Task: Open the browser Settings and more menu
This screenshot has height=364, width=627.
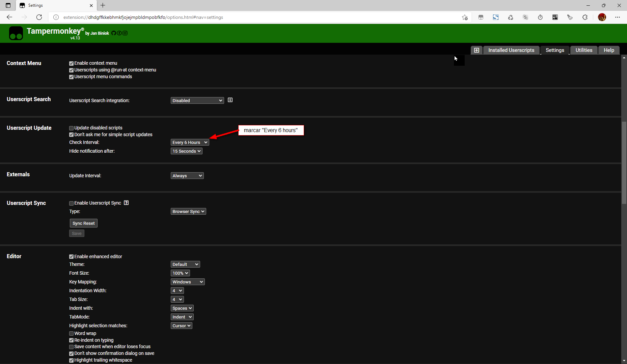Action: 618,17
